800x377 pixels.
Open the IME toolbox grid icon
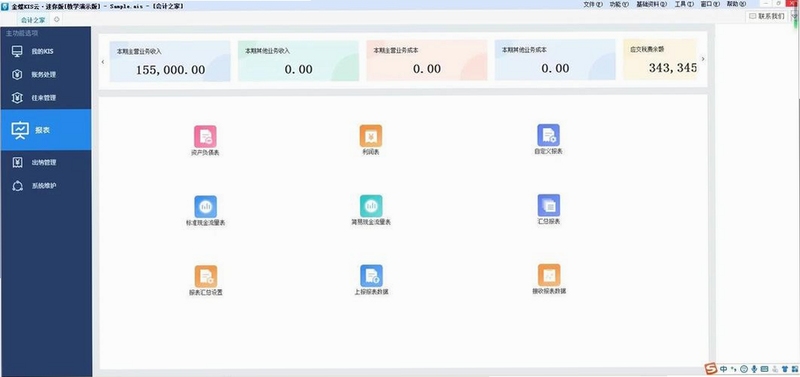point(795,369)
